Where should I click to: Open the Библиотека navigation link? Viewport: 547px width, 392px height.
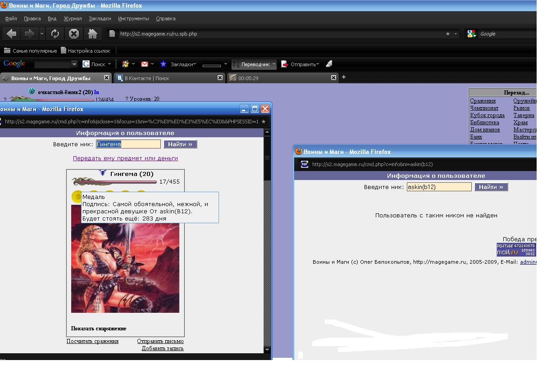[484, 122]
